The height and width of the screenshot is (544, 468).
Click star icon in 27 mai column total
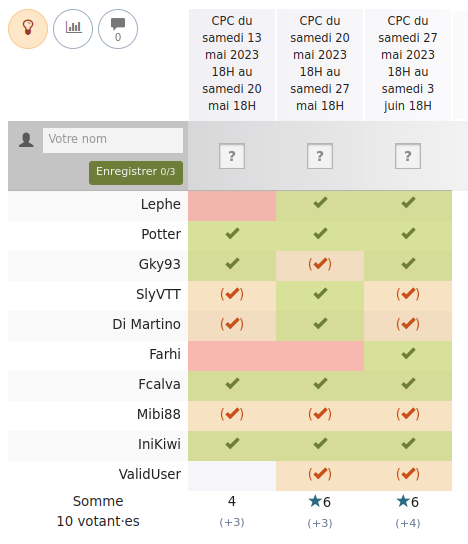click(403, 501)
